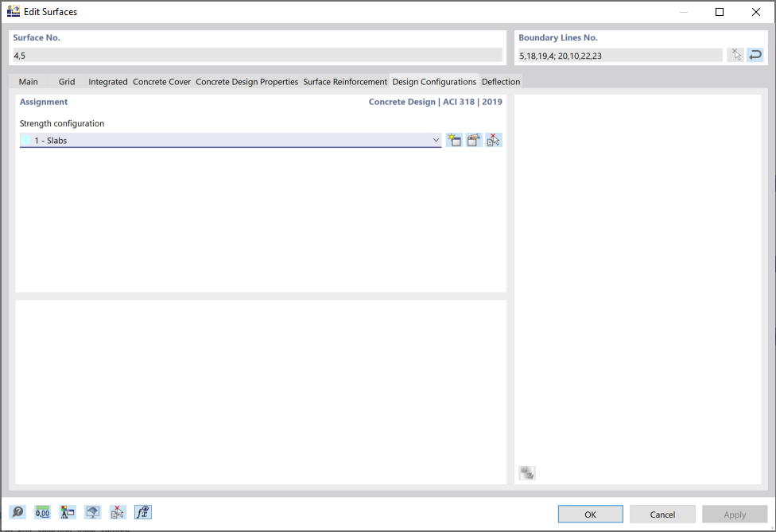Switch to the Deflection tab
Image resolution: width=776 pixels, height=532 pixels.
[x=501, y=82]
